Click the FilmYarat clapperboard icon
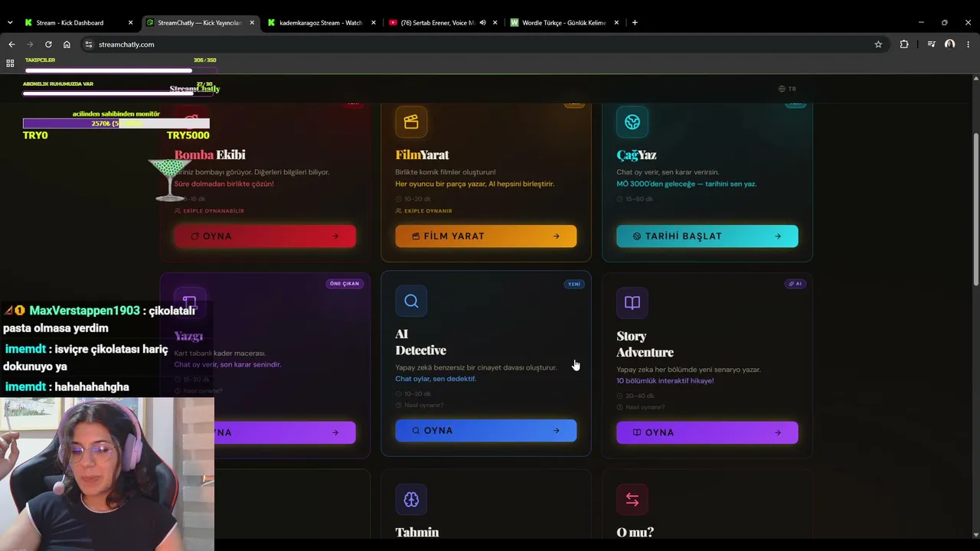Screen dimensions: 980x551 tap(411, 122)
